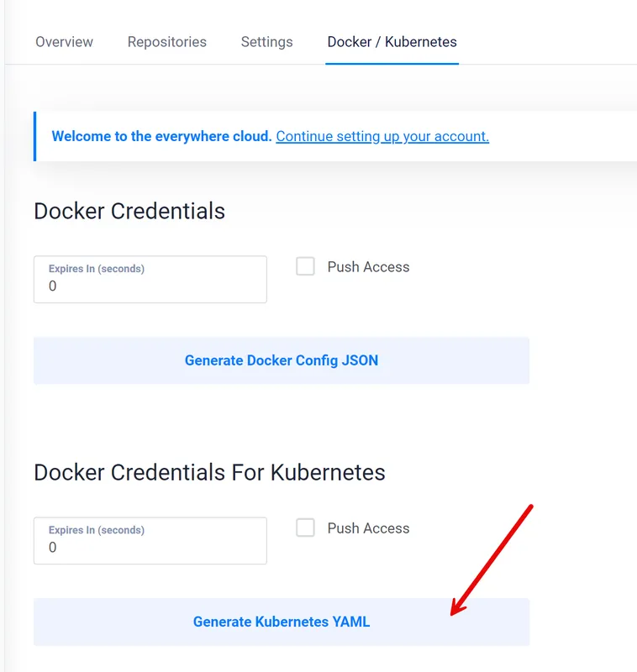Click the Docker Credentials For Kubernetes heading
Image resolution: width=637 pixels, height=672 pixels.
tap(209, 472)
